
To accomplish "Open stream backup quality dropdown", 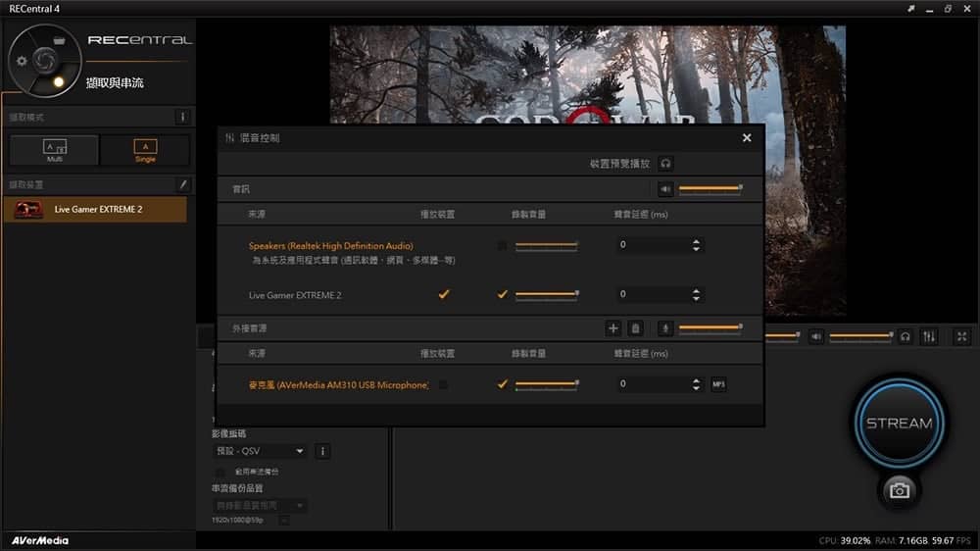I will click(x=260, y=505).
